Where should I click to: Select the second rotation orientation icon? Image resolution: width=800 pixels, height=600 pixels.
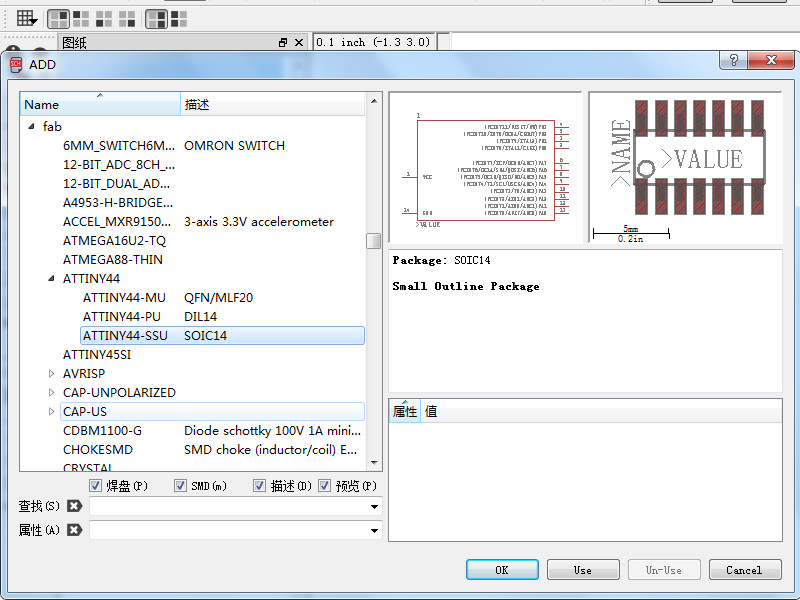tap(81, 19)
